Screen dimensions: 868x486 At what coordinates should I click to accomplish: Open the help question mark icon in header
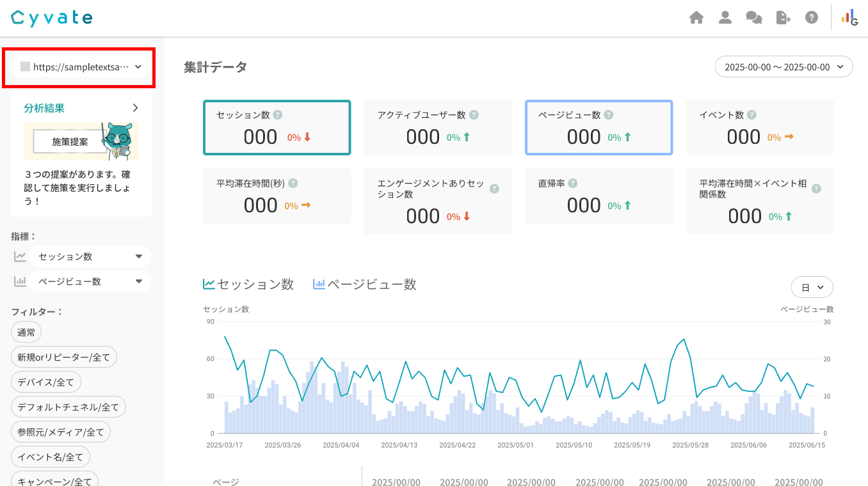click(x=812, y=18)
